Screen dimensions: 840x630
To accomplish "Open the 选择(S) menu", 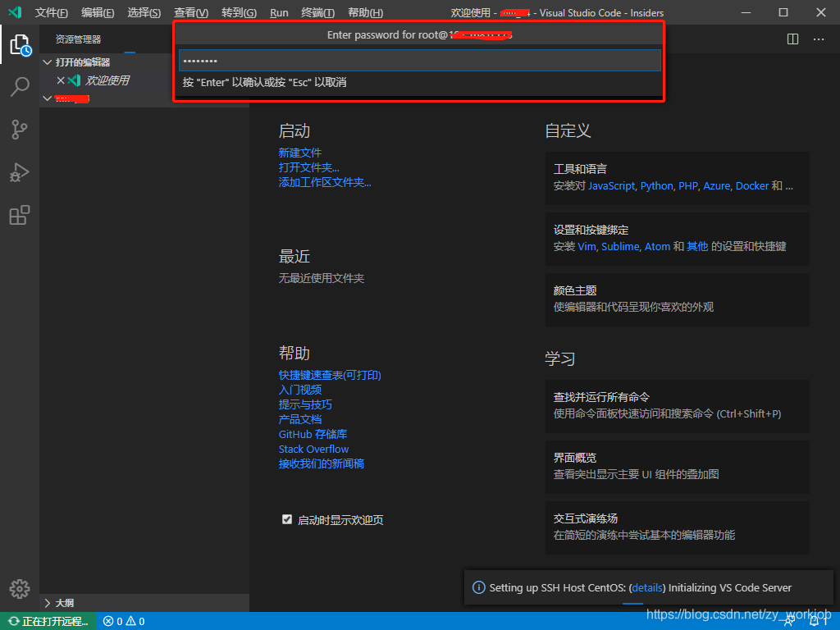I will 144,13.
